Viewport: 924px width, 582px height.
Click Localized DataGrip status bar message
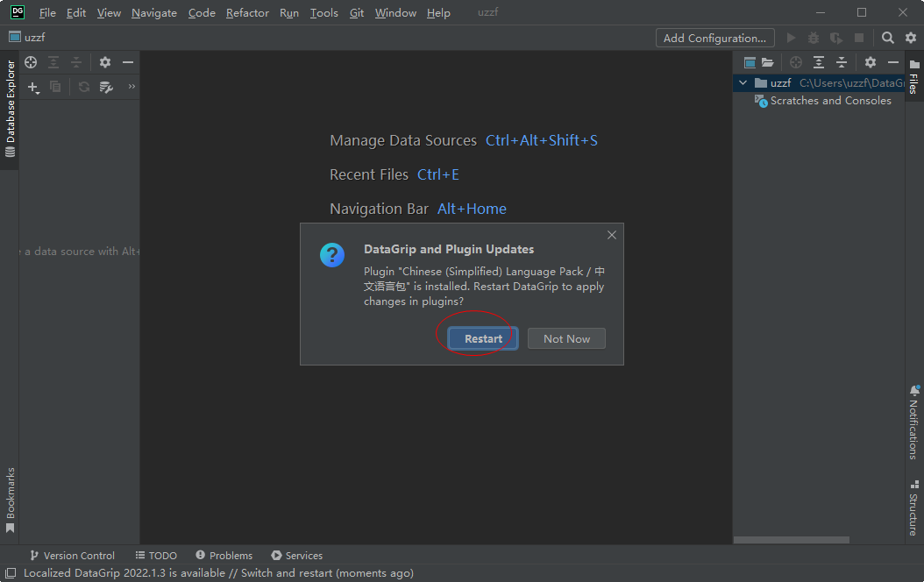tap(218, 573)
